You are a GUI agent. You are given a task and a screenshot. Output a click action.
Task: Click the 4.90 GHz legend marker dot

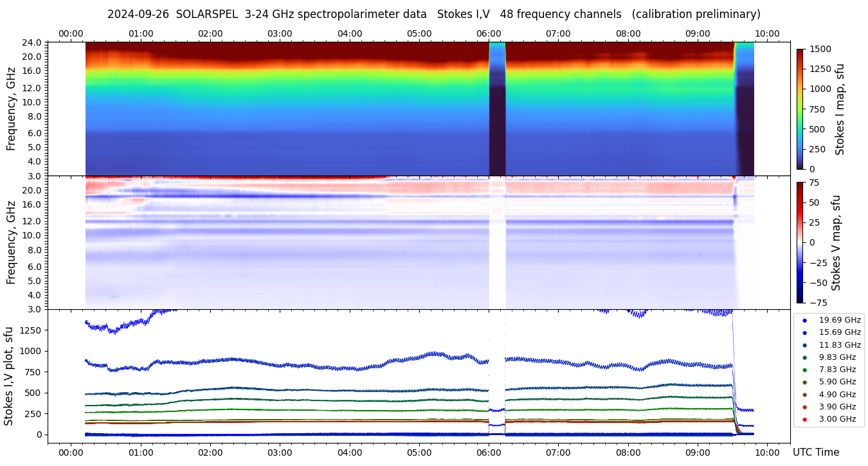pyautogui.click(x=804, y=395)
